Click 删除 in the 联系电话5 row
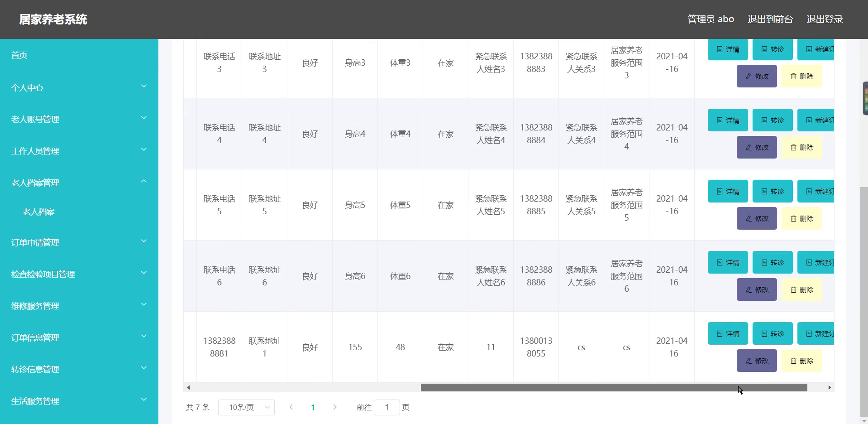The image size is (868, 424). click(801, 218)
